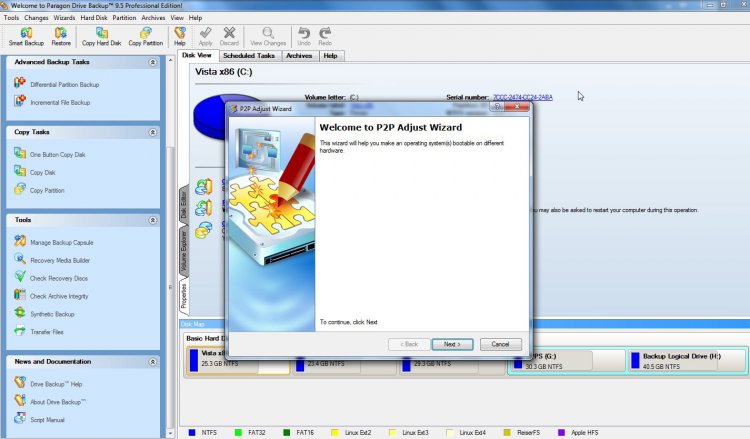The width and height of the screenshot is (750, 439).
Task: Switch to the Archives tab
Action: (299, 56)
